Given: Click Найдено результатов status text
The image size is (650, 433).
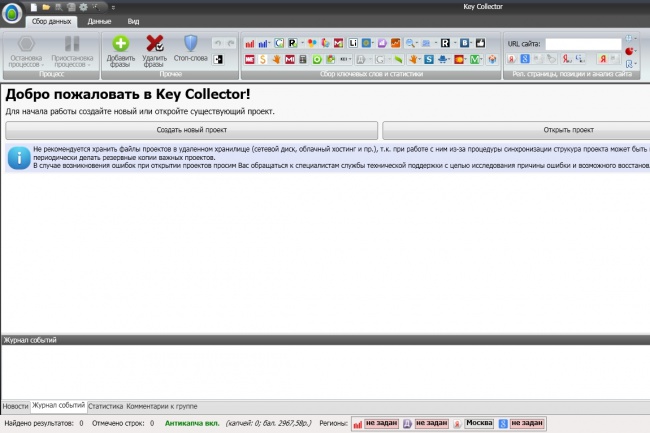Looking at the screenshot, I should (x=39, y=423).
